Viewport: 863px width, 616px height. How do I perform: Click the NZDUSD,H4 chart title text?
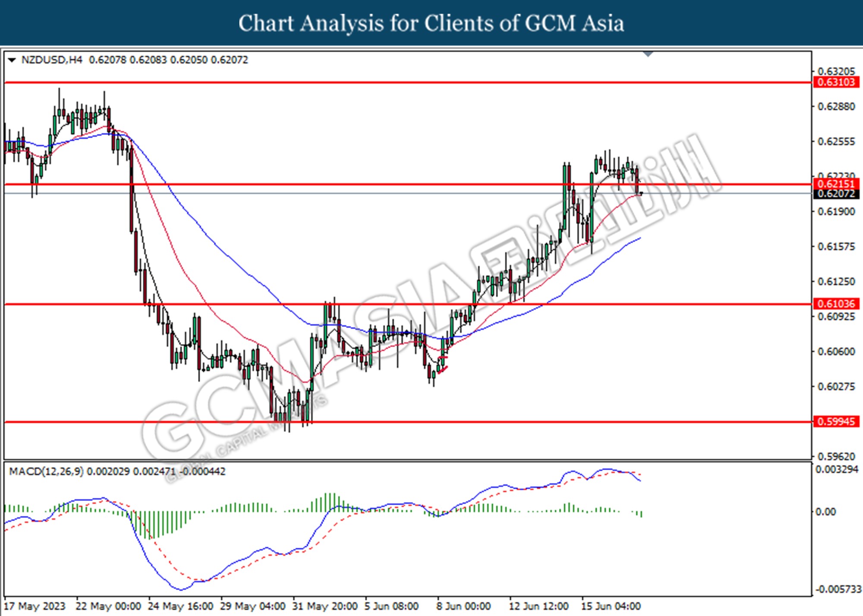point(52,60)
